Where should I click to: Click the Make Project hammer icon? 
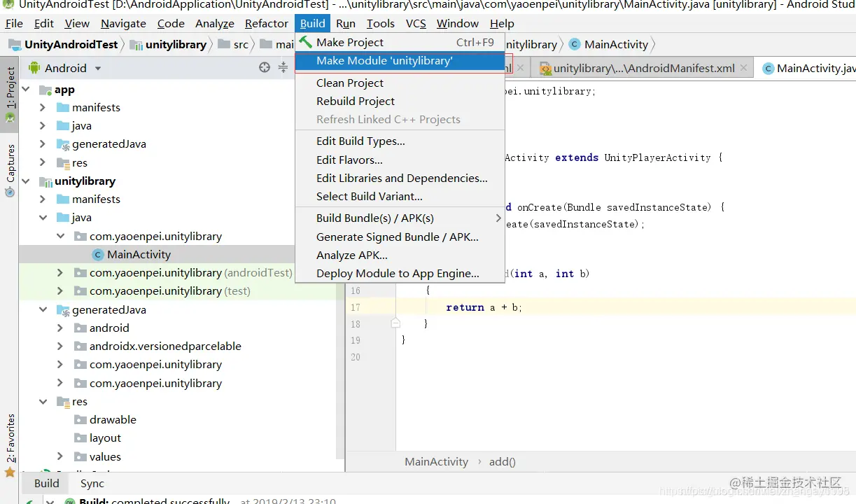pyautogui.click(x=305, y=42)
